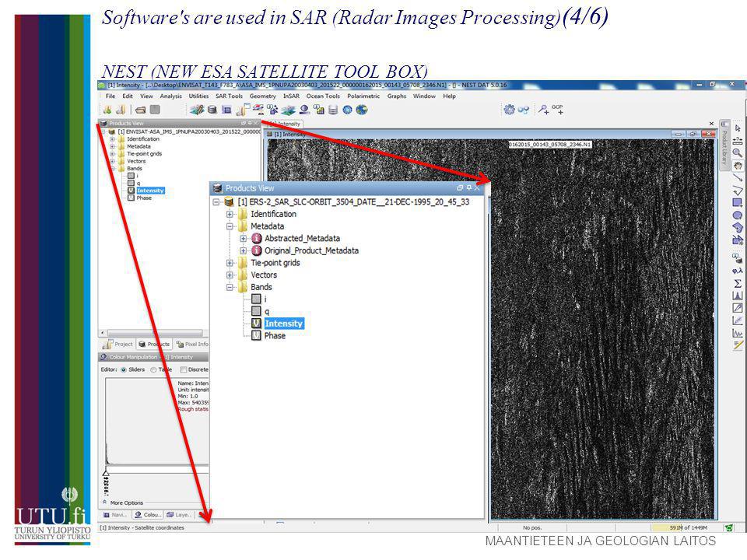Screen dimensions: 747x560
Task: Select the draw polygon tool
Action: tap(738, 227)
